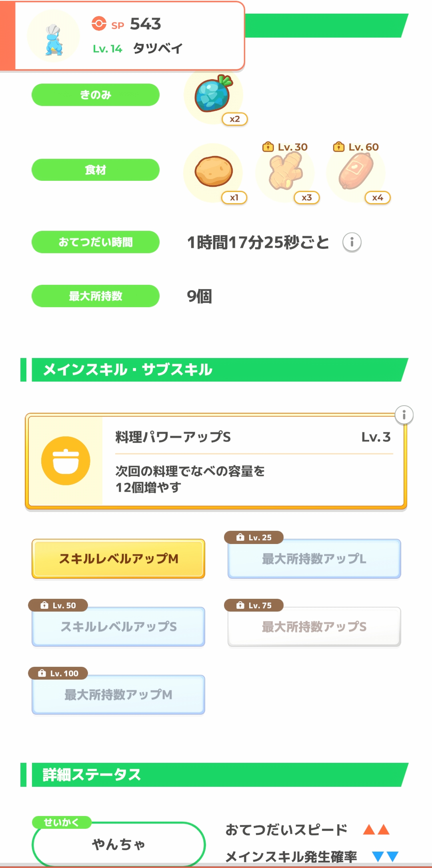Tap the Pokémon portrait thumbnail at top

coord(53,37)
